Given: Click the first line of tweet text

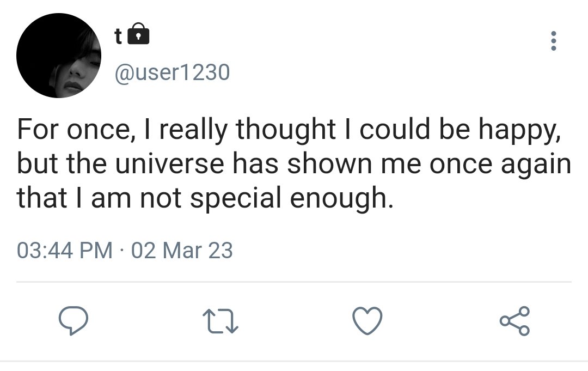Looking at the screenshot, I should click(x=289, y=129).
